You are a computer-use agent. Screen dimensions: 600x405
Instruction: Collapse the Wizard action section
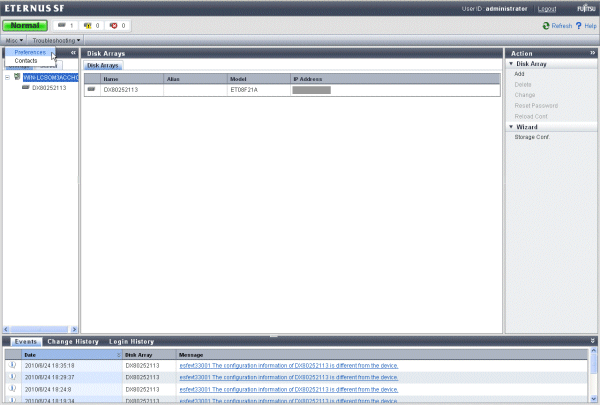click(512, 127)
